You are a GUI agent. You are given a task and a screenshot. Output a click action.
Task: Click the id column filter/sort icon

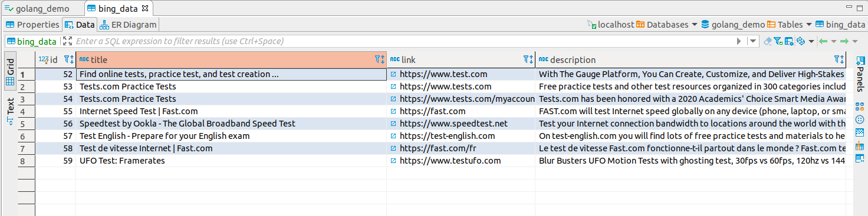(68, 59)
